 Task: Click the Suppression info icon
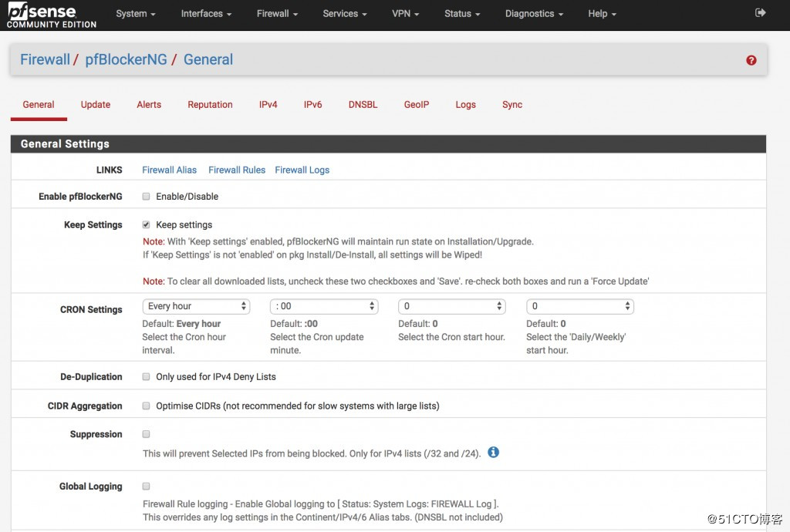click(x=493, y=453)
